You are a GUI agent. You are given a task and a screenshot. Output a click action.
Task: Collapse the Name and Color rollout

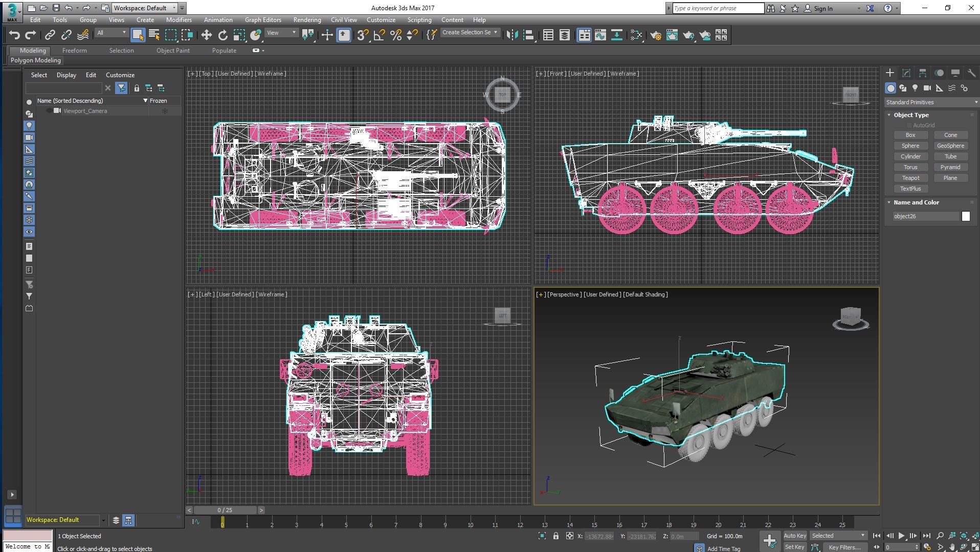[x=916, y=202]
